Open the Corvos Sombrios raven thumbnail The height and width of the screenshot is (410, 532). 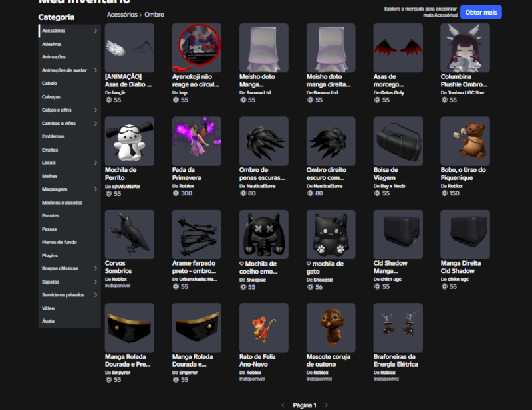click(129, 235)
